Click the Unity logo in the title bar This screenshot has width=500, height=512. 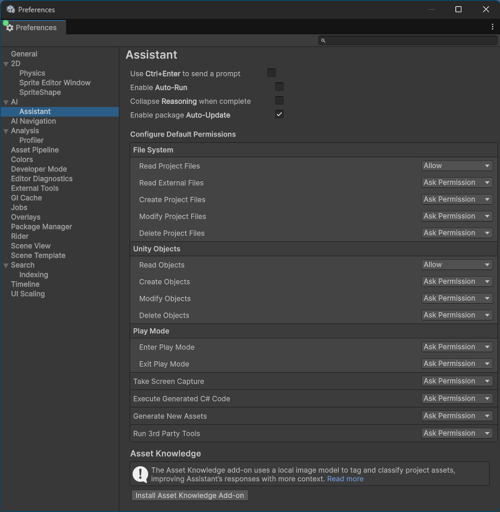click(x=11, y=9)
